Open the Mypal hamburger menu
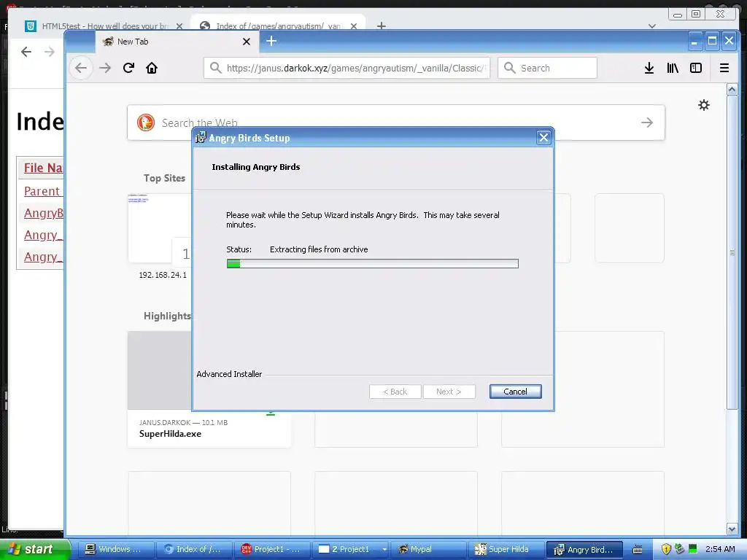The image size is (747, 560). tap(724, 68)
